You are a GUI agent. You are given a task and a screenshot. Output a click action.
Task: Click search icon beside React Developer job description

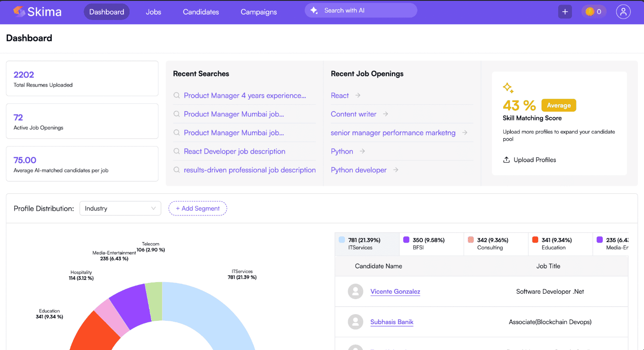click(x=177, y=151)
